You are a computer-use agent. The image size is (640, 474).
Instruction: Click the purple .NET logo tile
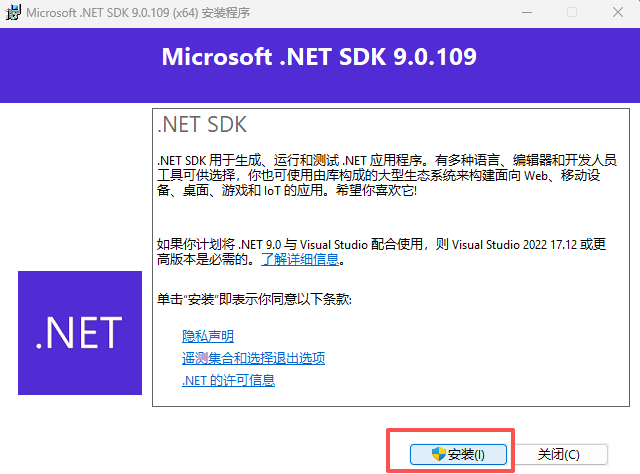coord(80,333)
